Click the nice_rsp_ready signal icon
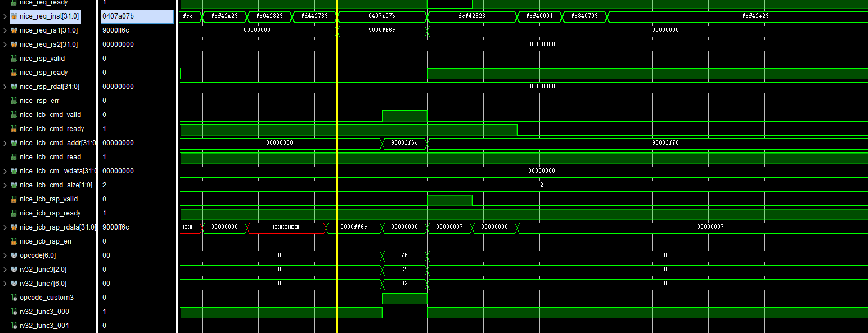The image size is (868, 333). coord(14,73)
